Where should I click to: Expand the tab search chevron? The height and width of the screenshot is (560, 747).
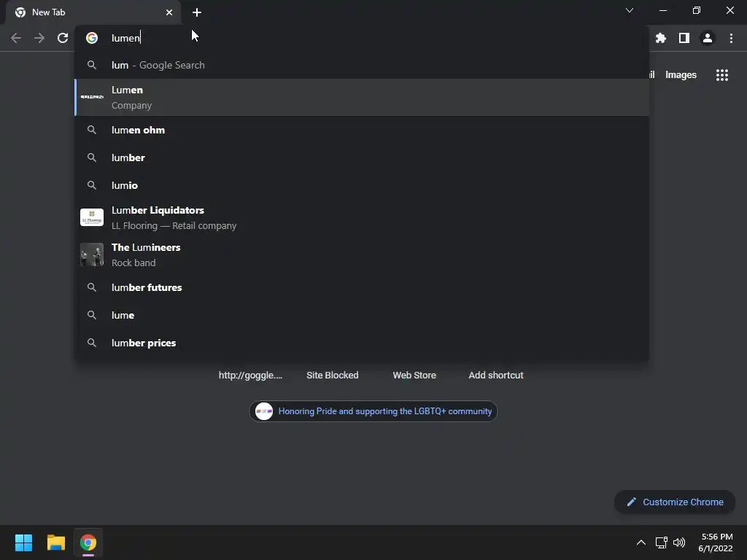tap(630, 10)
